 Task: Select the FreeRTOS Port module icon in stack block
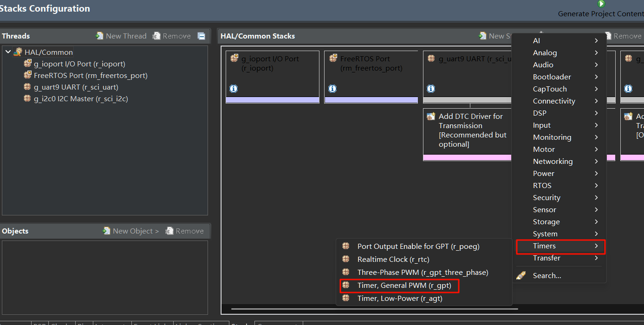[333, 58]
